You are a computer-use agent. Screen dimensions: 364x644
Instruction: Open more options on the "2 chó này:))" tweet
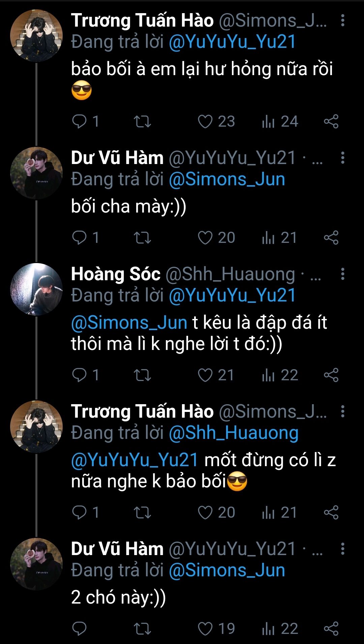[x=342, y=549]
